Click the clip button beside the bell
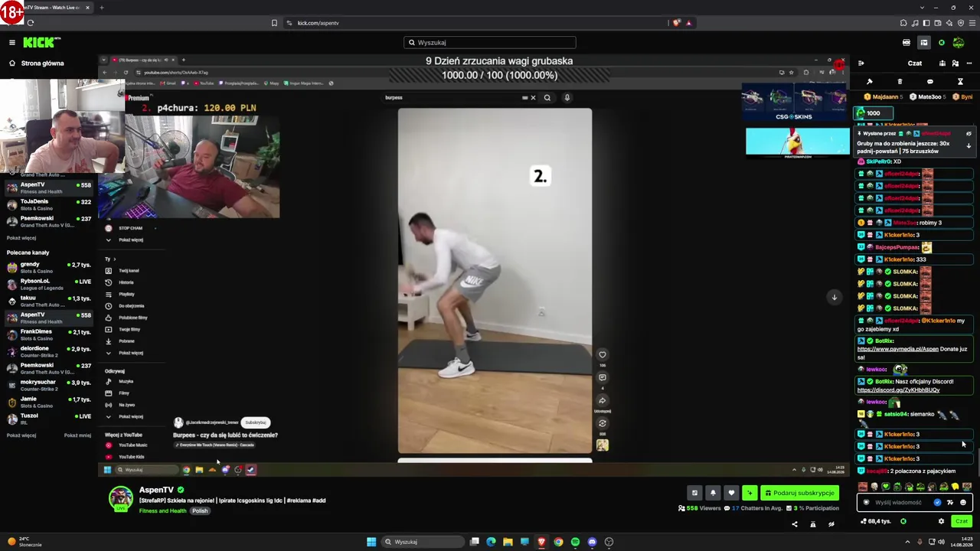The height and width of the screenshot is (551, 980). click(x=694, y=493)
